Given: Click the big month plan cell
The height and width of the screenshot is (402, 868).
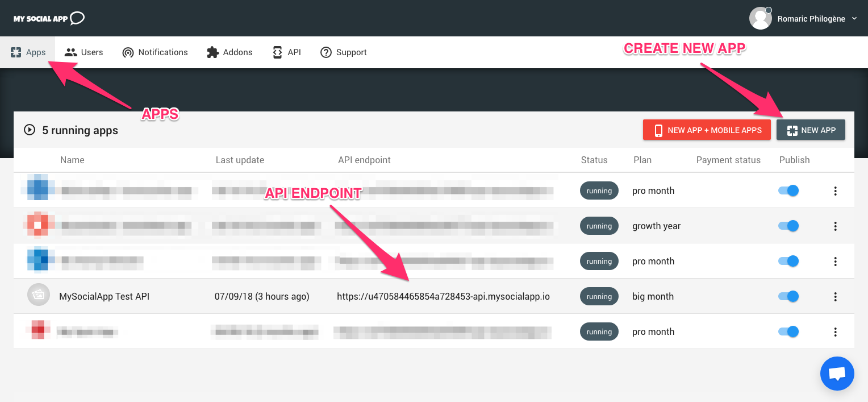Looking at the screenshot, I should [x=653, y=296].
